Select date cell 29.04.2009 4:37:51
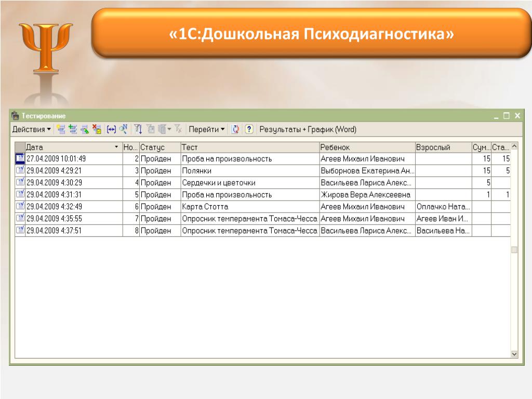Screen dimensions: 532x399 (x=74, y=231)
